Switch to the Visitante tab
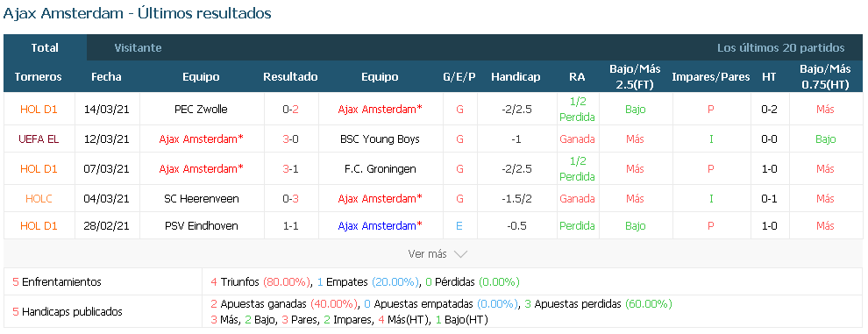Screen dimensions: 868x334 point(138,47)
